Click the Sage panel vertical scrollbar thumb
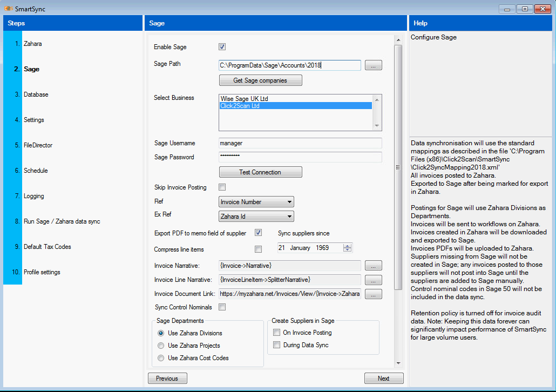 (x=398, y=167)
